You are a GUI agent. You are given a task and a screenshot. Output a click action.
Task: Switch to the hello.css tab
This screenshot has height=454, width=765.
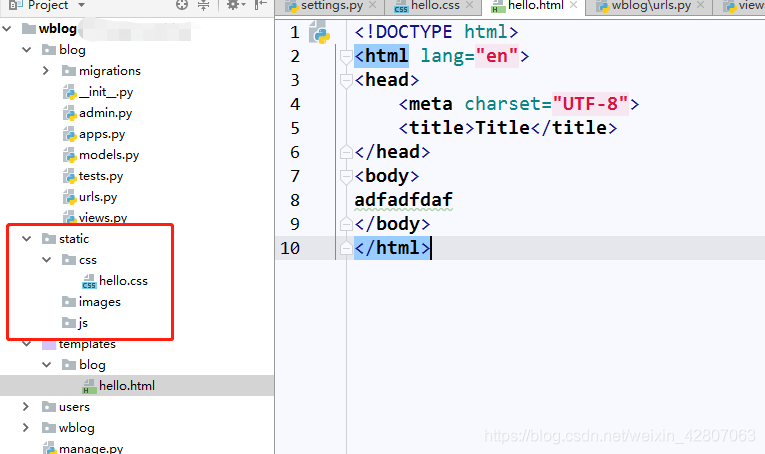(435, 6)
